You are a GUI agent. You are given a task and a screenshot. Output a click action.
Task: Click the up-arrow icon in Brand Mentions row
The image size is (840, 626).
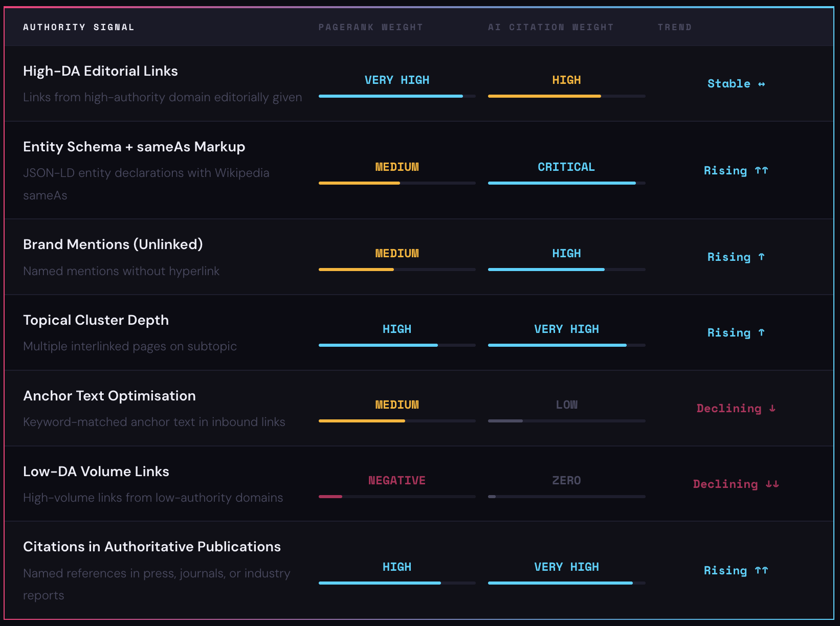click(x=761, y=257)
